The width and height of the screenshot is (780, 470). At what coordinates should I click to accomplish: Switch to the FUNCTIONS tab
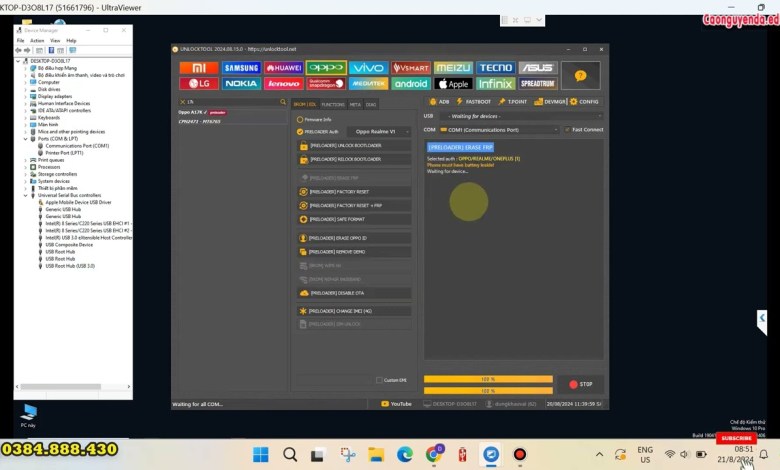click(x=333, y=104)
